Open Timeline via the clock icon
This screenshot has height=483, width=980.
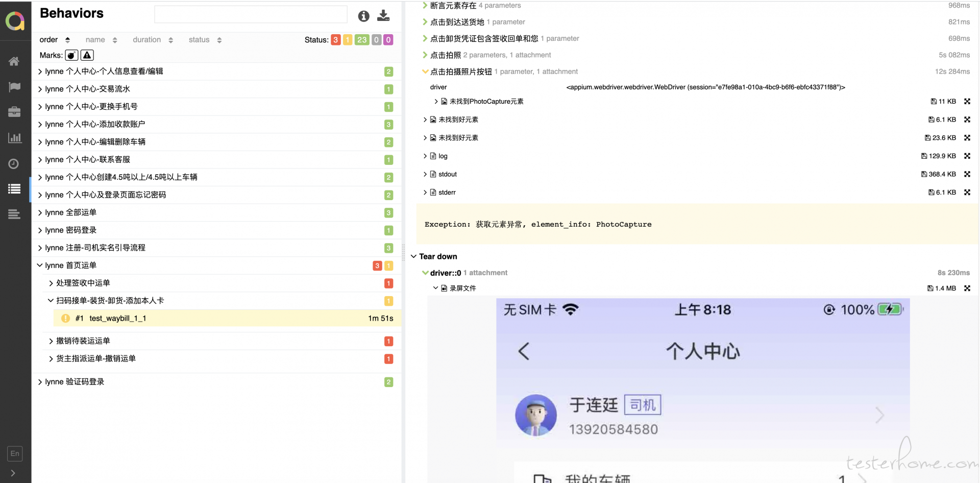14,164
